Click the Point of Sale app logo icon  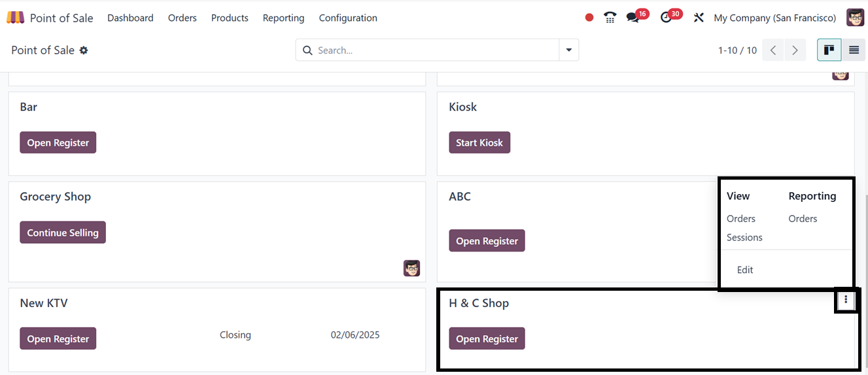pyautogui.click(x=15, y=18)
